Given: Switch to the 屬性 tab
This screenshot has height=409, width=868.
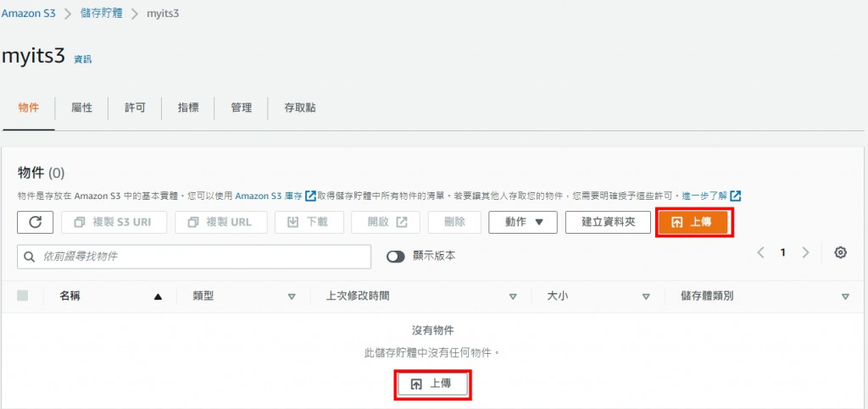Looking at the screenshot, I should click(x=82, y=108).
